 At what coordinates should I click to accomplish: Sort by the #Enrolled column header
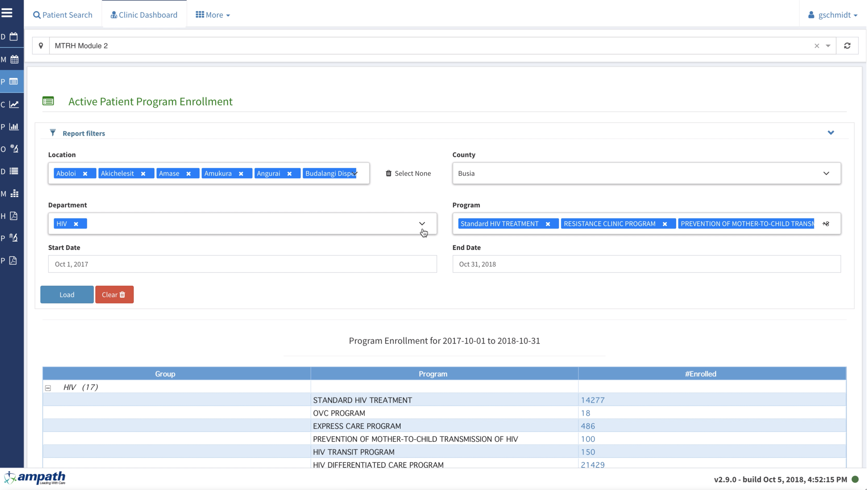coord(712,374)
